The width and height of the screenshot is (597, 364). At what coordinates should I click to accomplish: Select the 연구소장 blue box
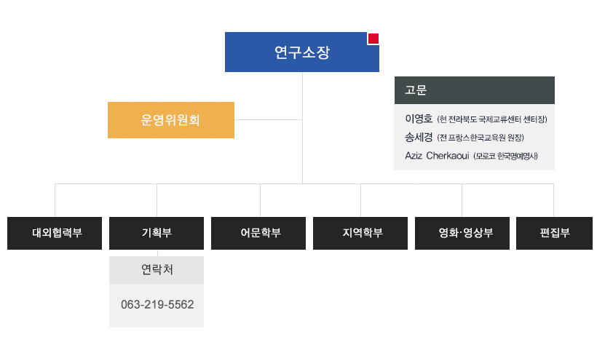[x=302, y=52]
